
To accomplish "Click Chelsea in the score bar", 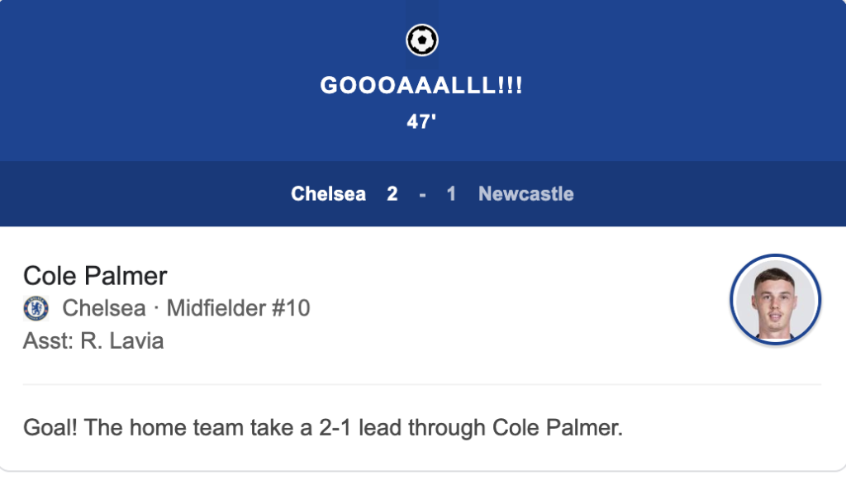I will (x=328, y=194).
